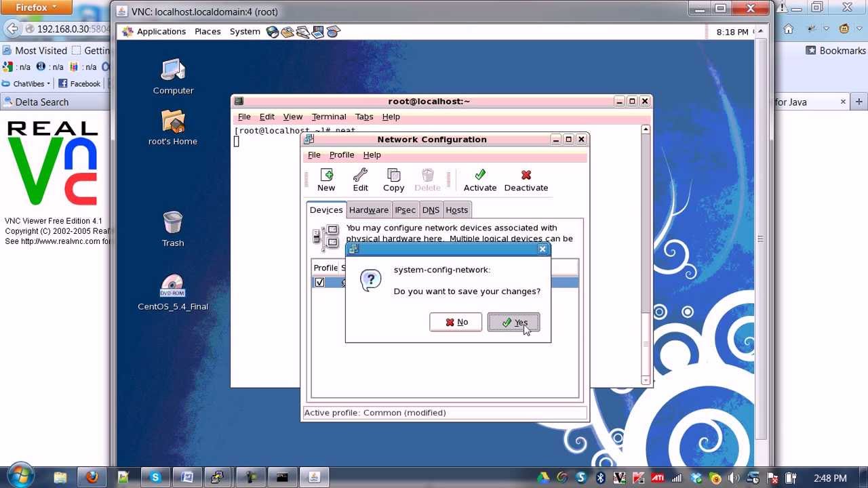Click the Deactivate red X icon

click(526, 176)
